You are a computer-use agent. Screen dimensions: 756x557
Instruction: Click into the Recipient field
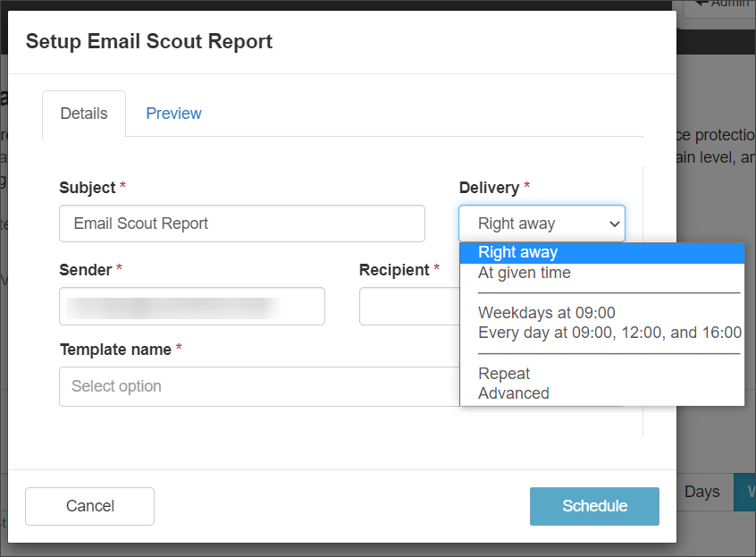click(408, 306)
